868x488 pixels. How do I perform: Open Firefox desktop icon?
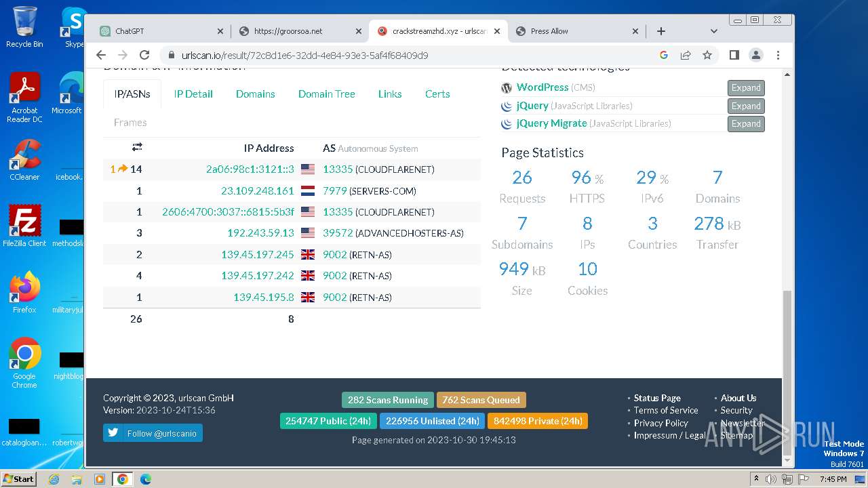[24, 293]
